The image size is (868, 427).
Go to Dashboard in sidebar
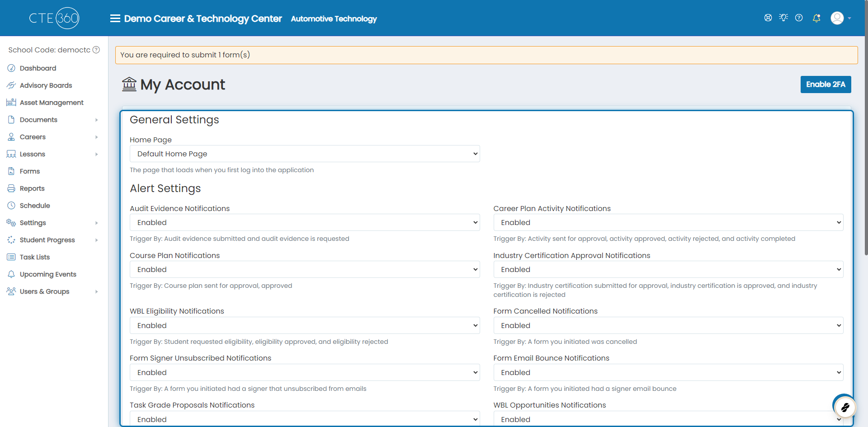[x=38, y=68]
